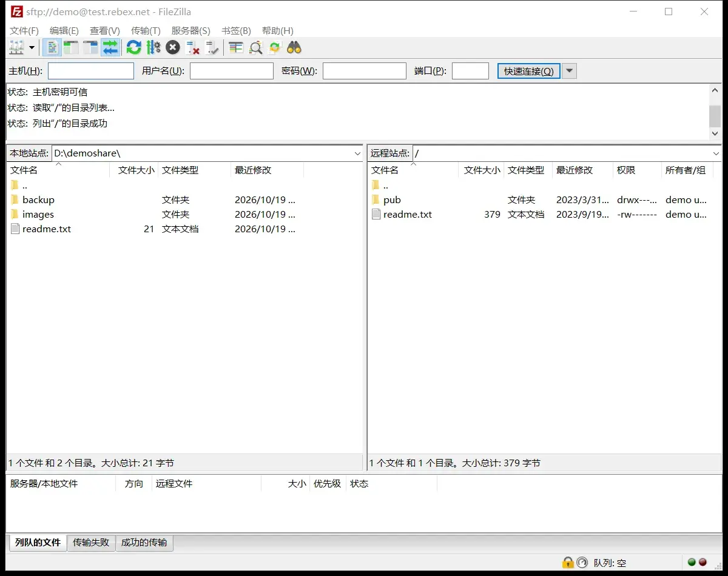Click the green activity indicator LED
The height and width of the screenshot is (576, 728).
coord(692,563)
